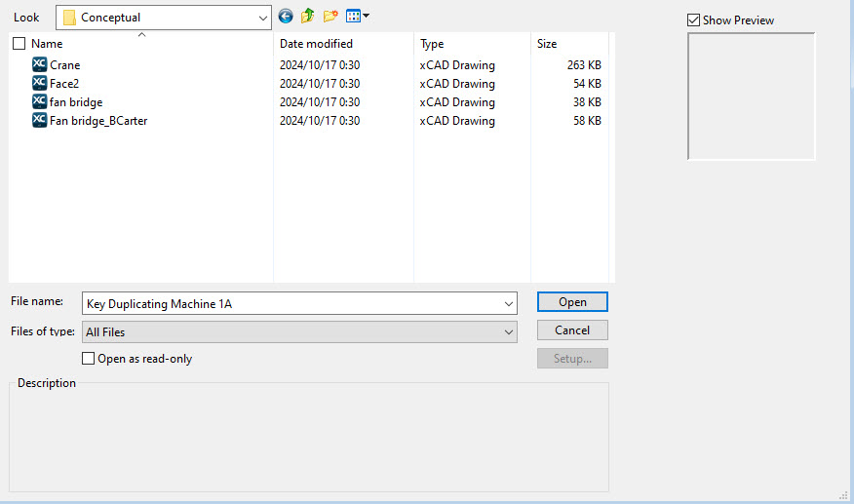Click the 54 KB size cell
The width and height of the screenshot is (854, 504).
587,84
